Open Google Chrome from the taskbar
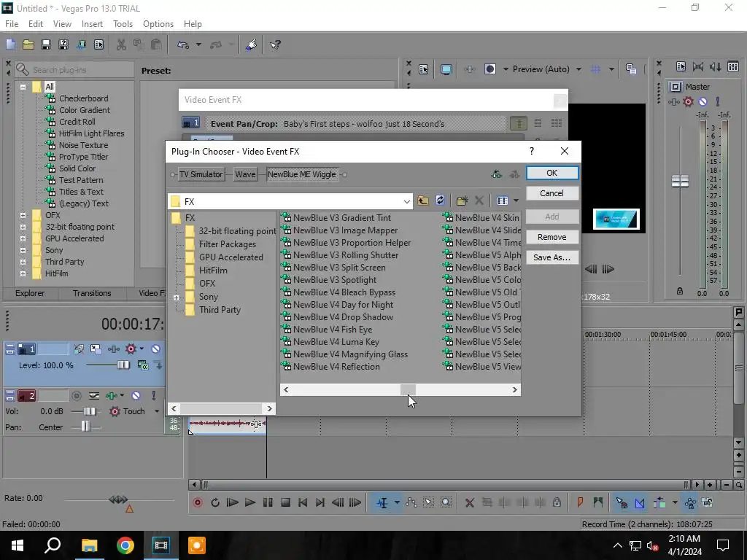The image size is (747, 560). 125,545
